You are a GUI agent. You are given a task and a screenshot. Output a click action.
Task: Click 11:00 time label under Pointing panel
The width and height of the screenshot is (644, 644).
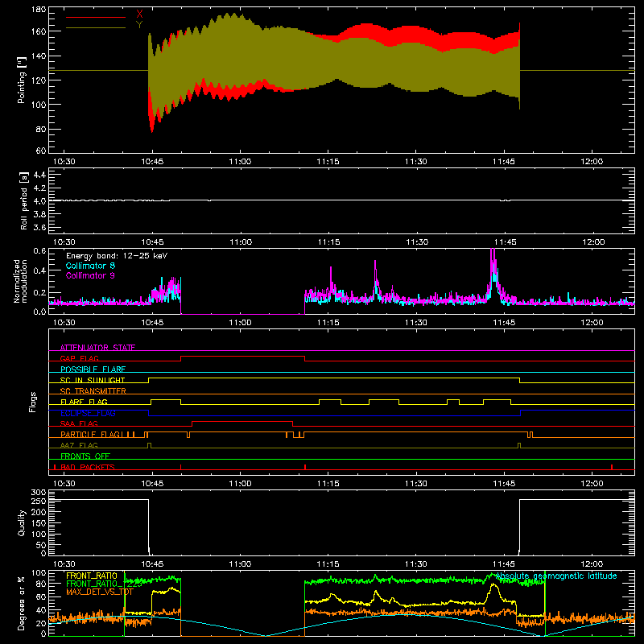tap(240, 162)
